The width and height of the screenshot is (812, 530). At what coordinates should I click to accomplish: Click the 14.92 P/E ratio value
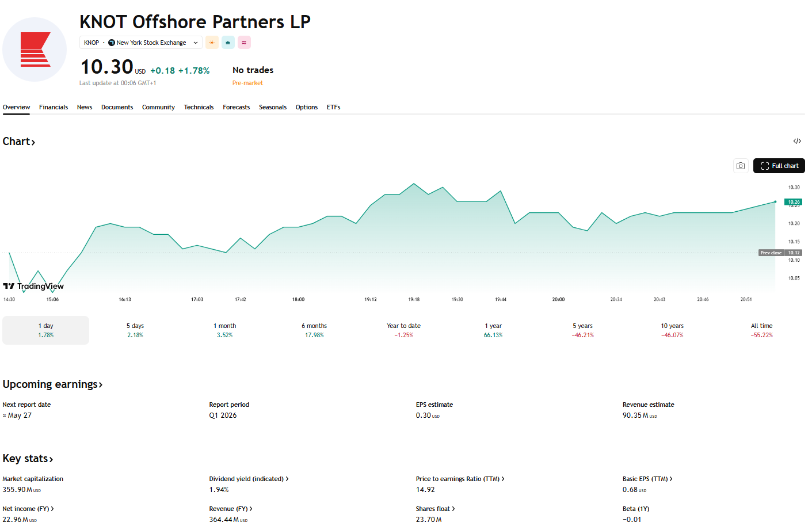(x=425, y=490)
